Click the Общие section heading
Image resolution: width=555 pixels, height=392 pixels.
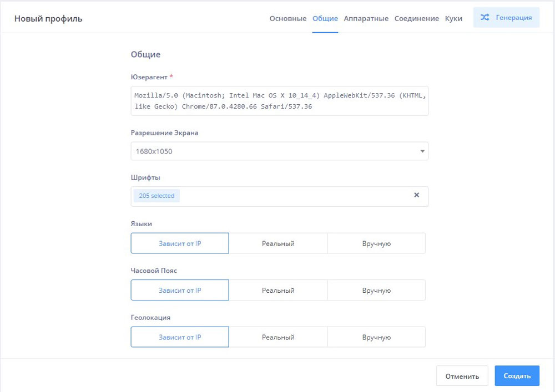pyautogui.click(x=145, y=54)
